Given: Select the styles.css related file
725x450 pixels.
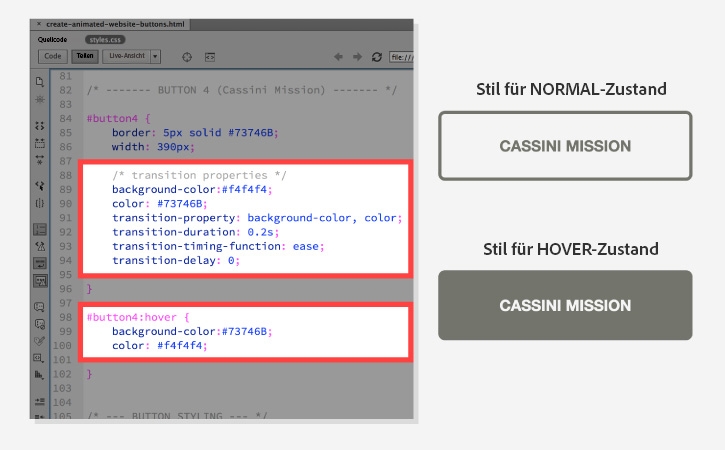Looking at the screenshot, I should (105, 40).
